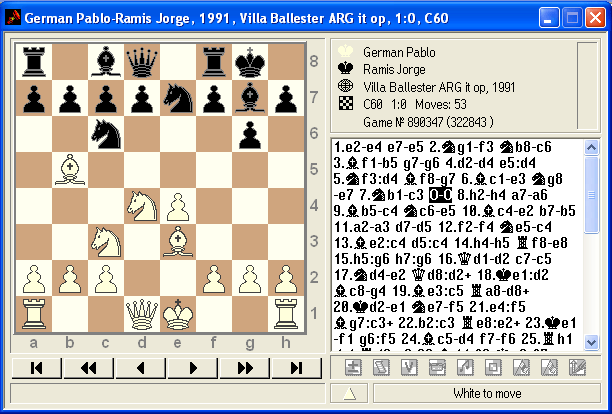Viewport: 612px width, 414px height.
Task: Click the 'Game № 890347 (322843 )' text
Action: [428, 122]
